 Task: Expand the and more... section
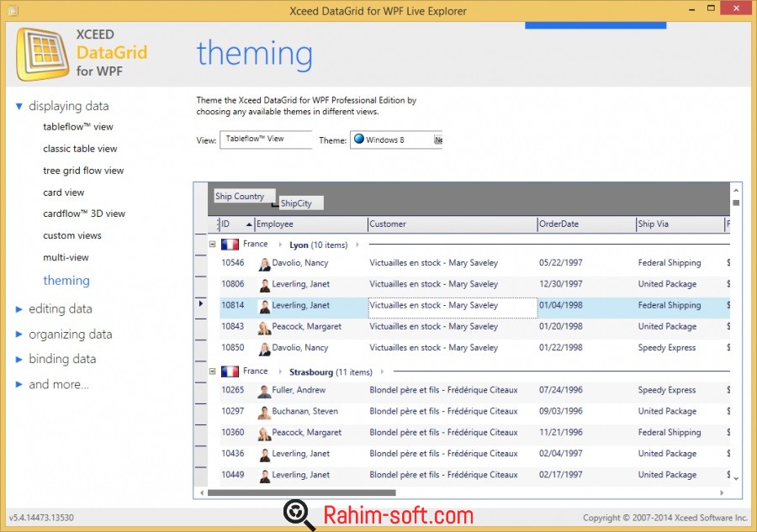coord(19,384)
